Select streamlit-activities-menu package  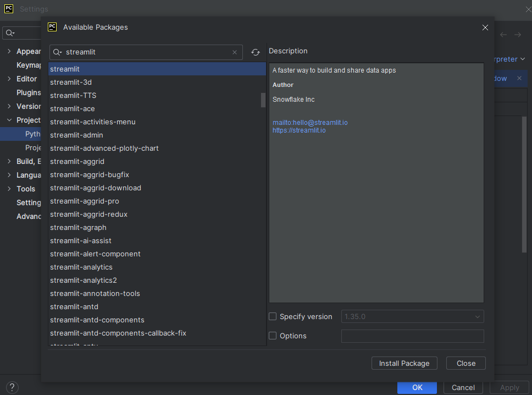157,122
